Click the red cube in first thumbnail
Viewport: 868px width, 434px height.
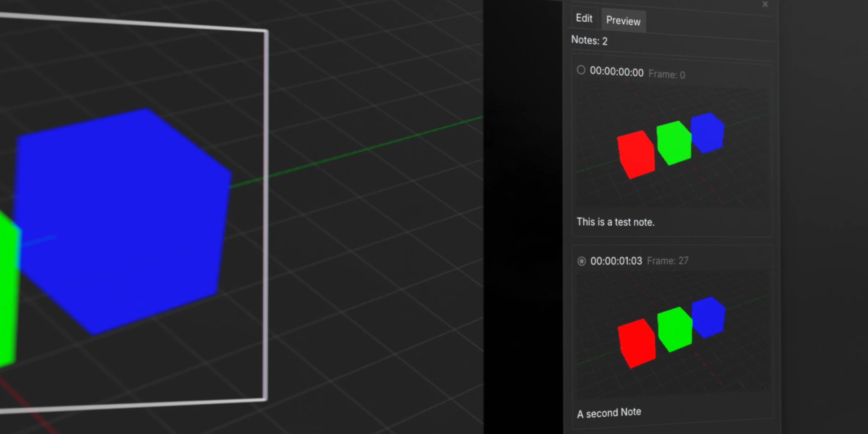click(x=636, y=155)
